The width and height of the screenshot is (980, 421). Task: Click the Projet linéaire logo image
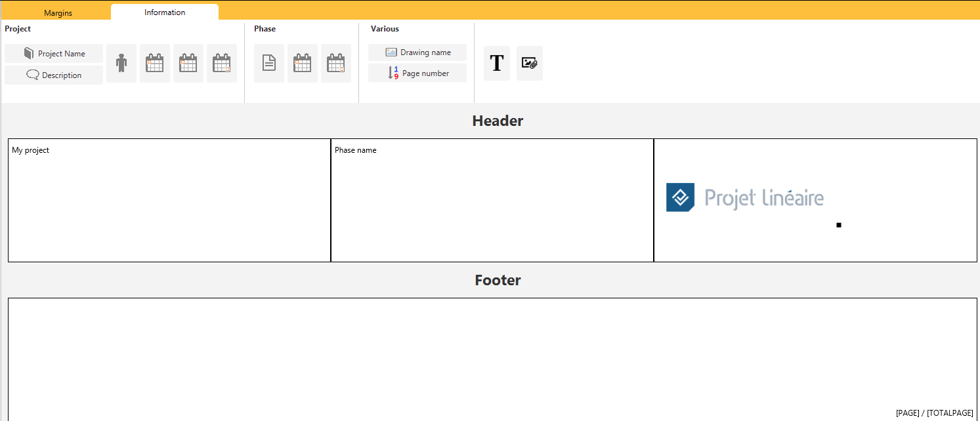tap(745, 197)
